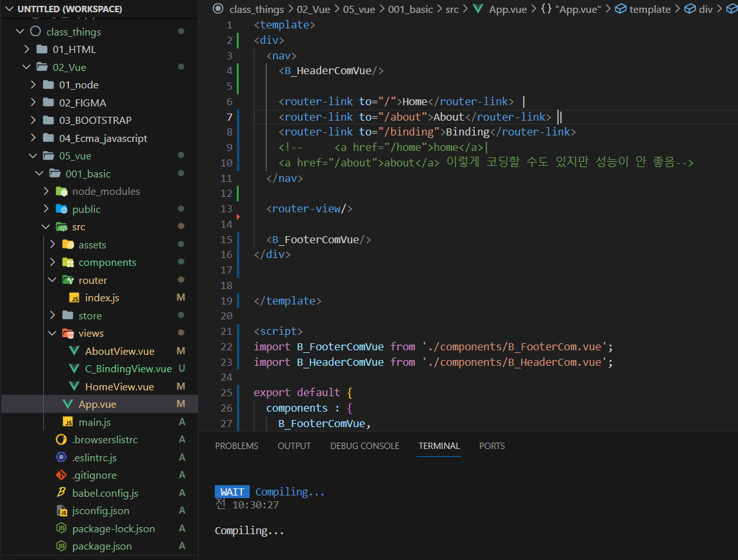Image resolution: width=738 pixels, height=560 pixels.
Task: Click the Vue icon beside HomeView.vue
Action: (74, 386)
